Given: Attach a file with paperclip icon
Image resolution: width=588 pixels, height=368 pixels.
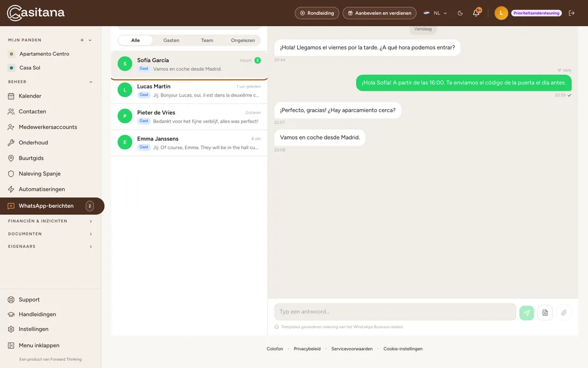Looking at the screenshot, I should [x=563, y=312].
